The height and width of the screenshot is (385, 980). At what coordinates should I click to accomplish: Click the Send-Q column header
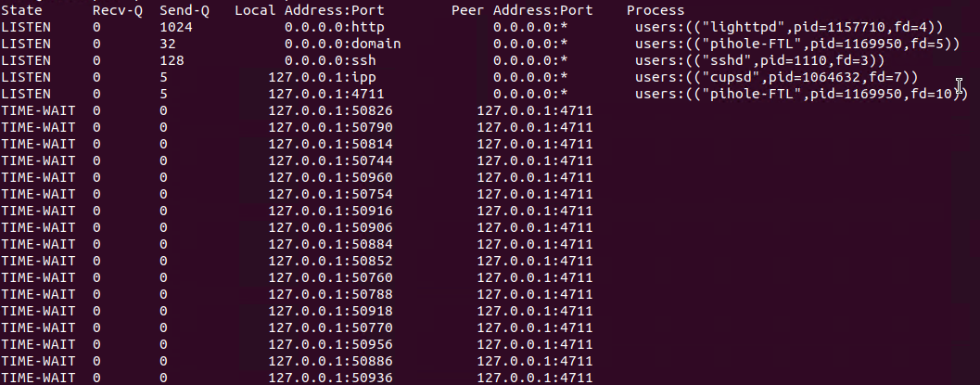coord(185,10)
